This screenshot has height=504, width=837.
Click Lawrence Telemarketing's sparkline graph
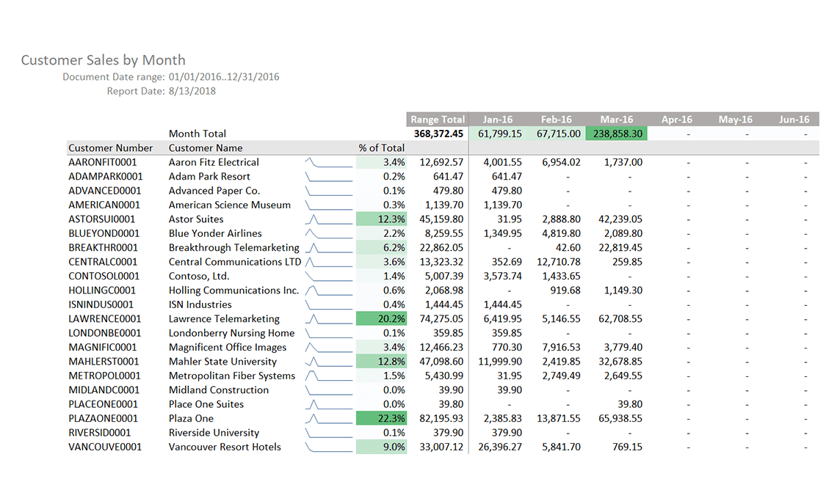(328, 318)
